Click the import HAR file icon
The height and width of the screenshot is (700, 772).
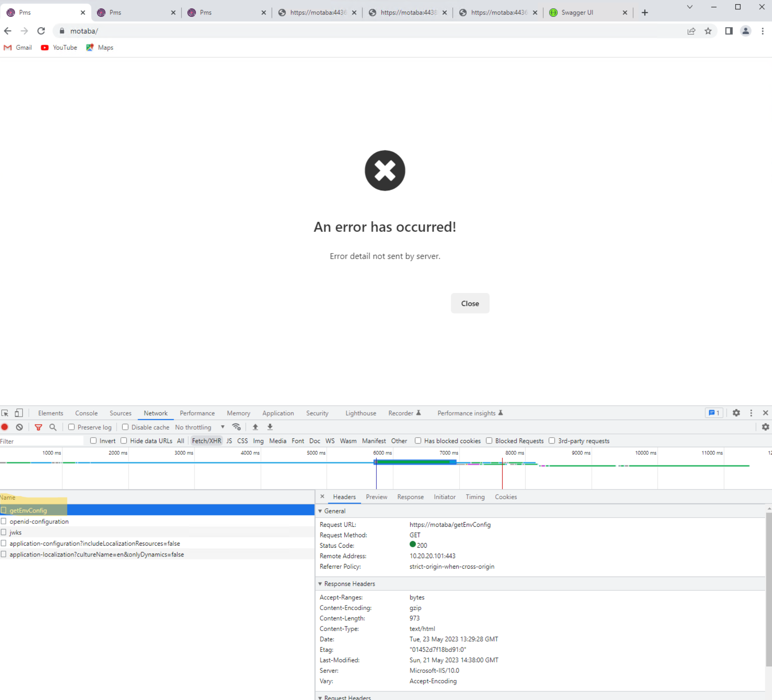(x=255, y=427)
